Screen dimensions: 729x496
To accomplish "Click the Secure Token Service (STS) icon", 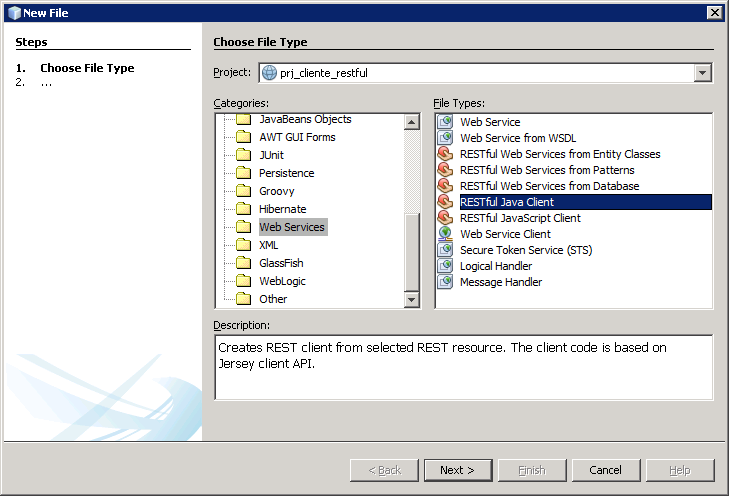I will [x=446, y=250].
